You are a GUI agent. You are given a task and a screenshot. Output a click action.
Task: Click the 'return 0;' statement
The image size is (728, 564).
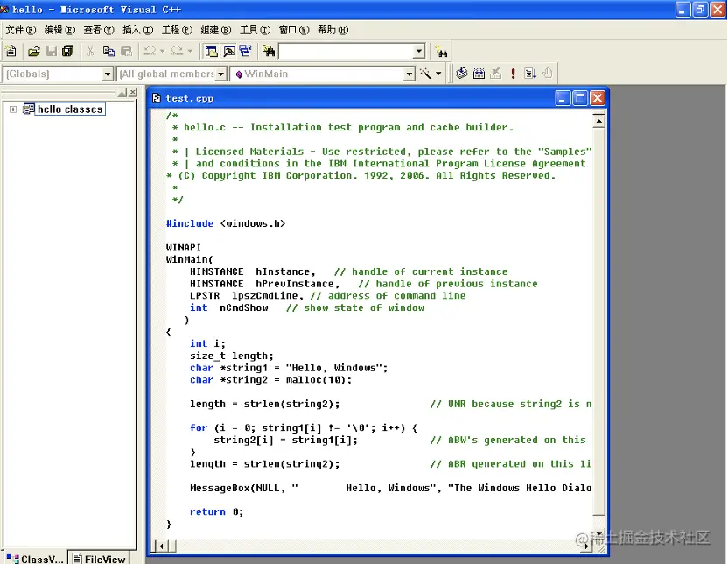pyautogui.click(x=216, y=512)
